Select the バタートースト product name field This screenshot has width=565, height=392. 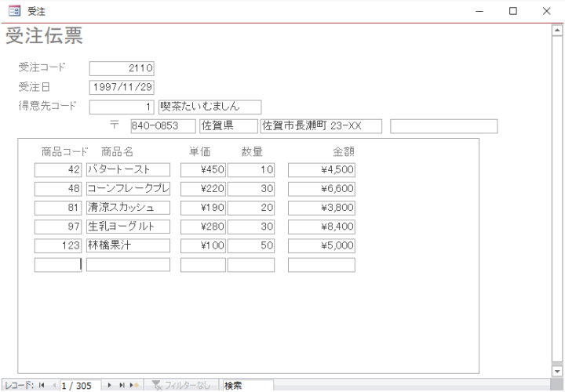pyautogui.click(x=128, y=169)
